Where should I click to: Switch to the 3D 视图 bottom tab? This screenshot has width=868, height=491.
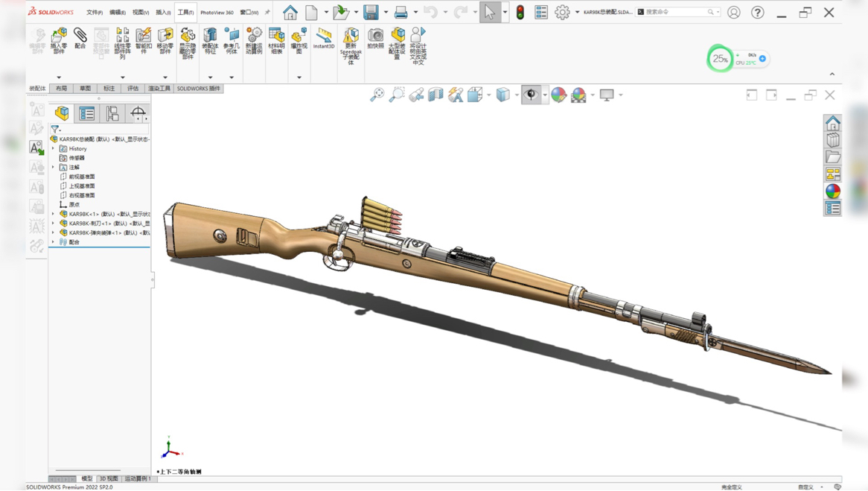[109, 478]
